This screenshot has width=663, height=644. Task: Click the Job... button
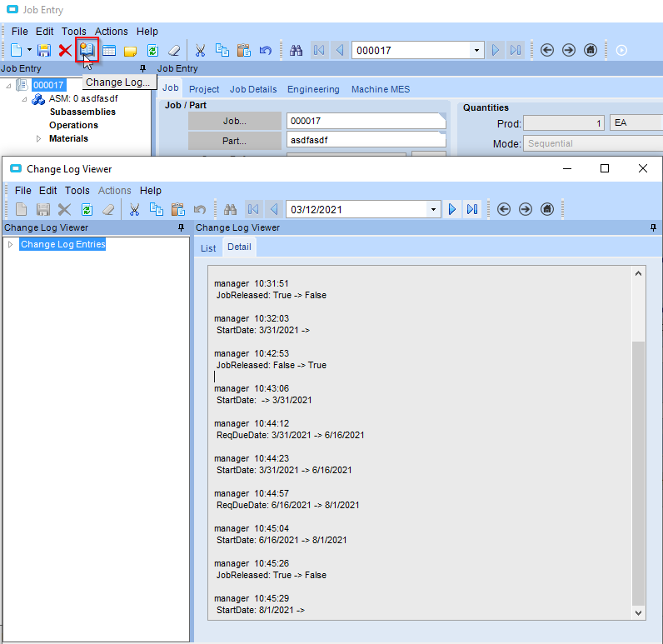(x=234, y=121)
